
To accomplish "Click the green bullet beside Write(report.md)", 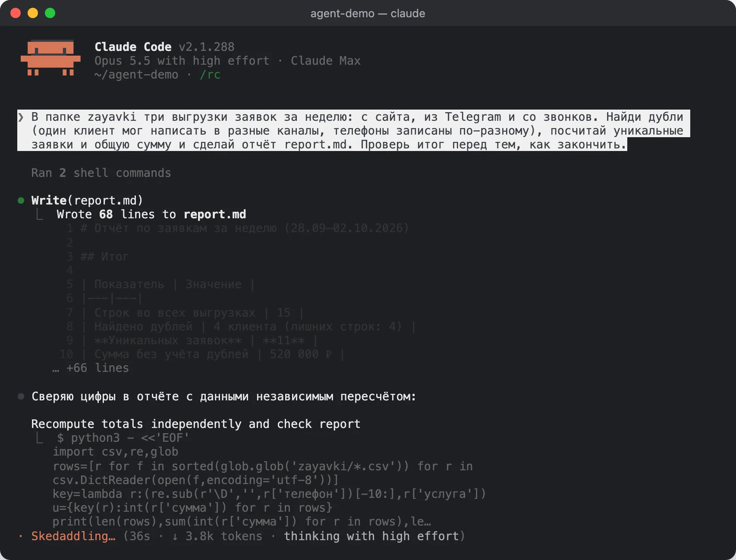I will point(21,201).
